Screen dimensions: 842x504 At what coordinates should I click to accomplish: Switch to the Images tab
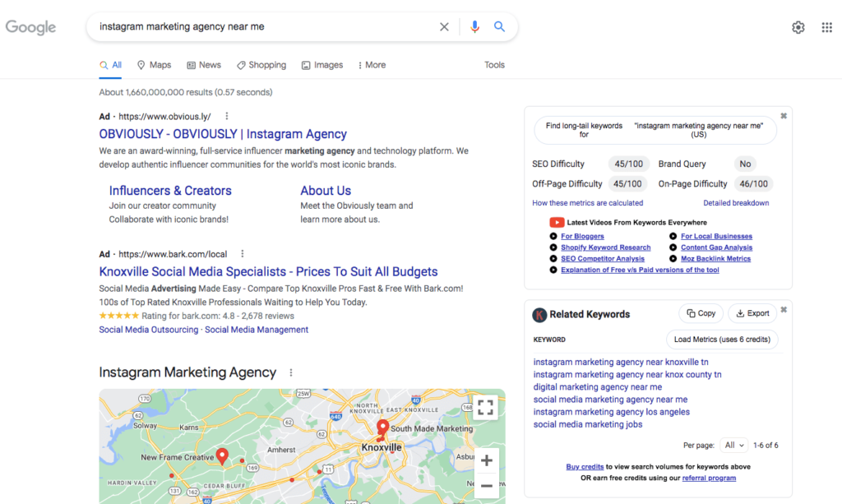click(x=322, y=65)
